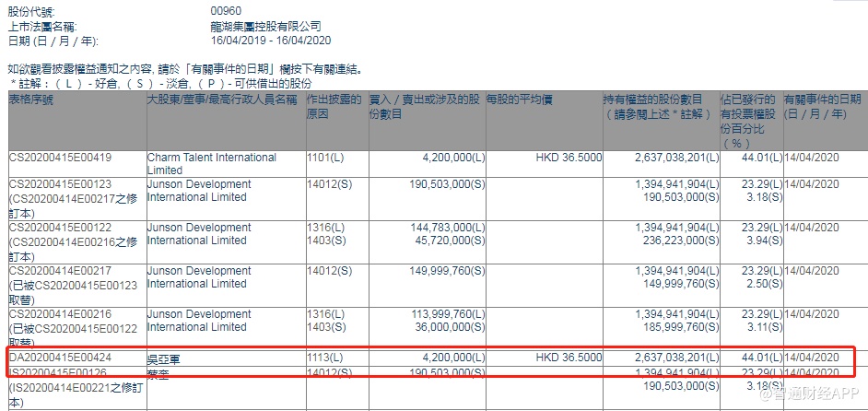Click HKD 36.5000 in 吳亞軍 row

[569, 358]
